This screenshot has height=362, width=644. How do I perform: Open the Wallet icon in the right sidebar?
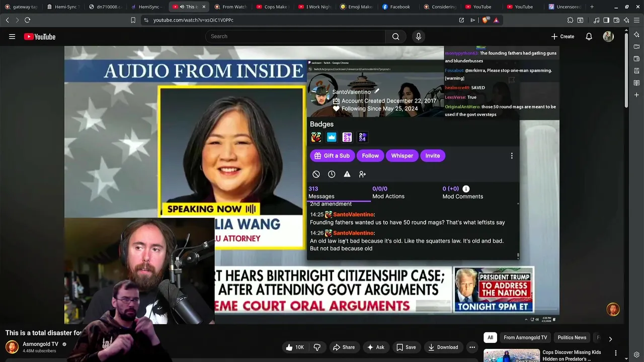pyautogui.click(x=636, y=59)
